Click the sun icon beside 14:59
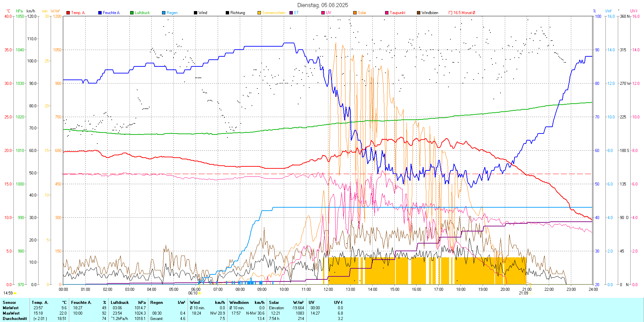 pyautogui.click(x=15, y=293)
